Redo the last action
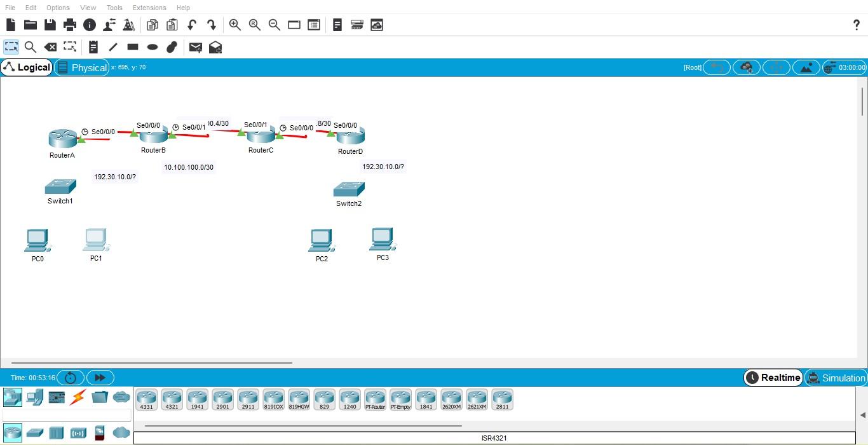868x445 pixels. coord(212,25)
